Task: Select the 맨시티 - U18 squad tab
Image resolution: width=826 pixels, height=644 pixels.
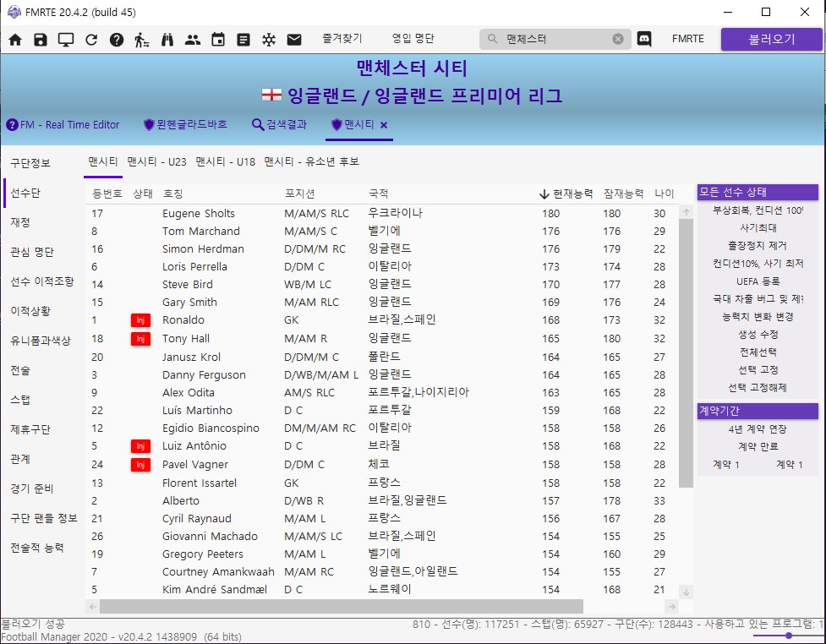Action: click(x=226, y=161)
